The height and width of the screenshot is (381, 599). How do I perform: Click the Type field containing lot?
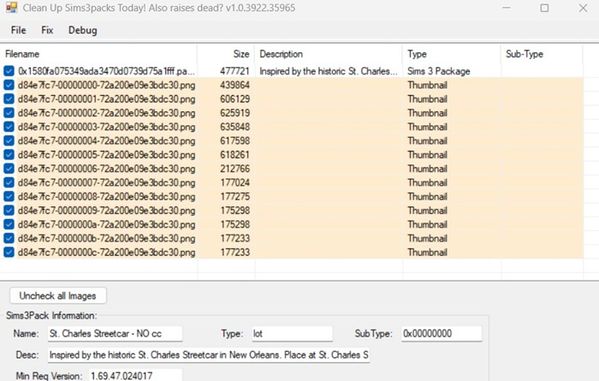click(292, 334)
